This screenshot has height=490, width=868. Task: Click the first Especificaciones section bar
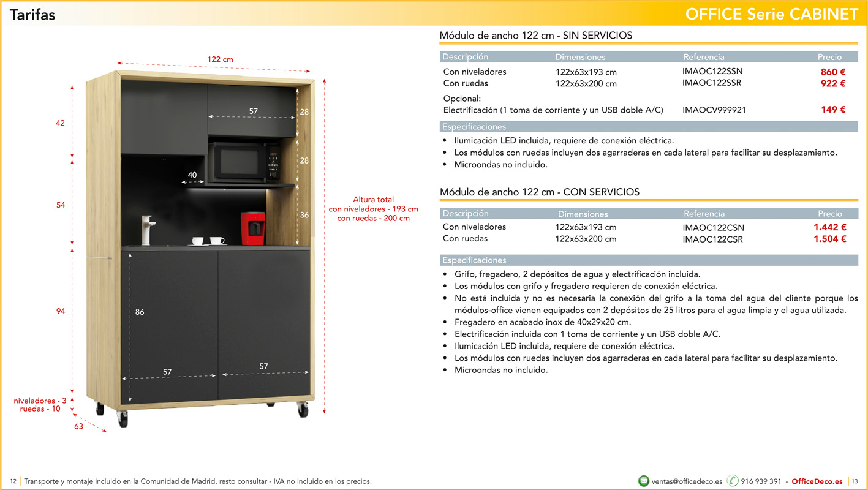point(649,127)
